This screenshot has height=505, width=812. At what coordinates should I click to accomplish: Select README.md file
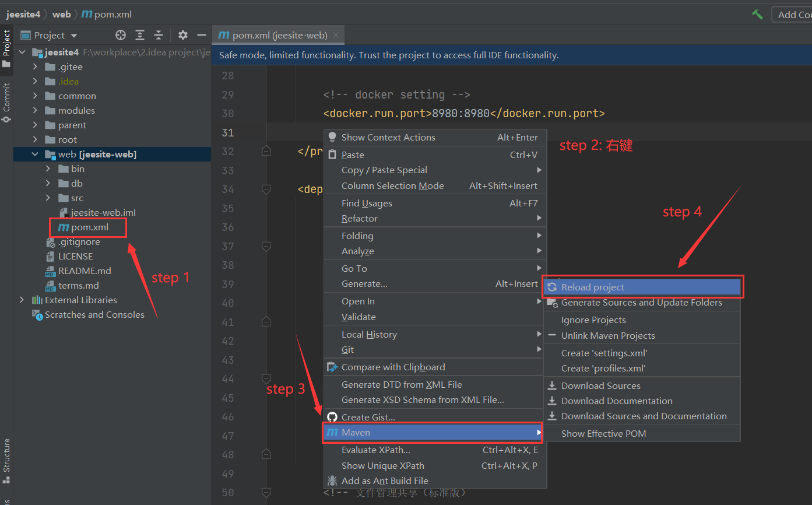[85, 271]
